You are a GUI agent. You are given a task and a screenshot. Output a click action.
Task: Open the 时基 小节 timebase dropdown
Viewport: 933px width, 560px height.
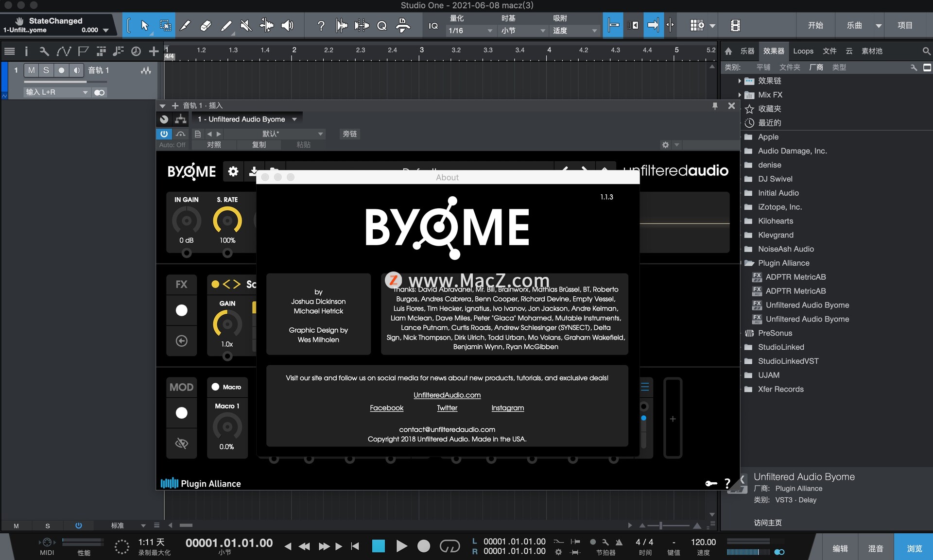(x=523, y=31)
